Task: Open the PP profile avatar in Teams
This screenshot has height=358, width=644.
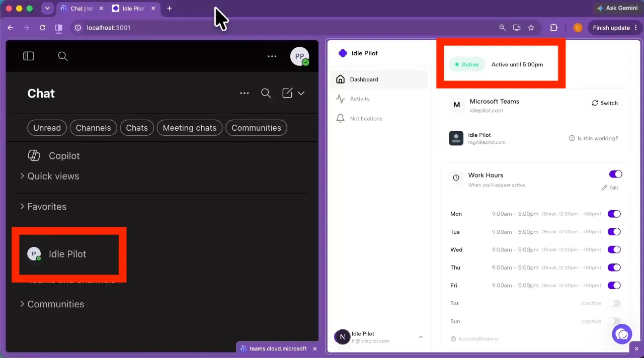Action: [x=300, y=56]
